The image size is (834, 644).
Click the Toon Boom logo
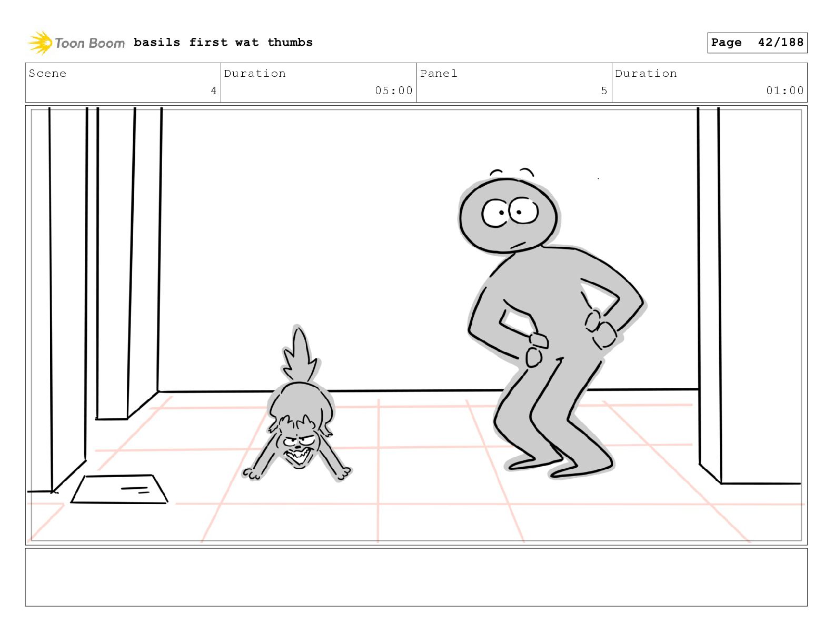pos(76,43)
